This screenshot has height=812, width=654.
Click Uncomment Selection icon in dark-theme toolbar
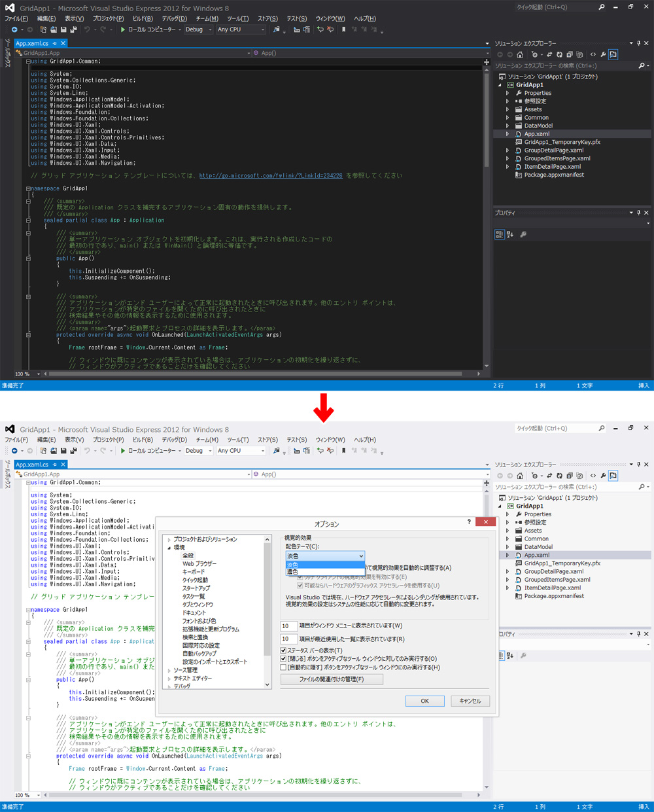[330, 29]
